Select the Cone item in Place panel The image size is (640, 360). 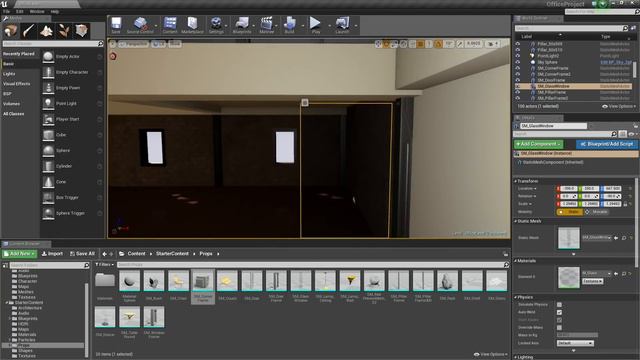[72, 182]
